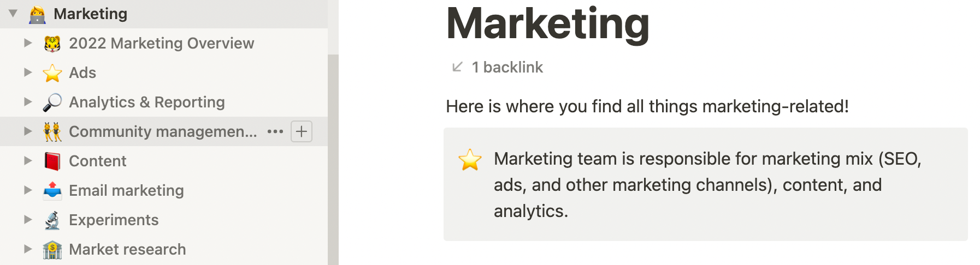Click the inbox icon for Email marketing

point(52,191)
